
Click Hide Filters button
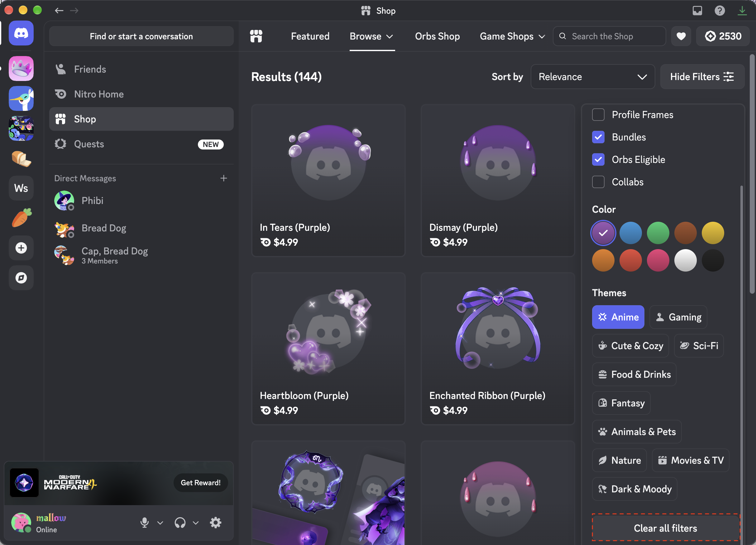(702, 77)
